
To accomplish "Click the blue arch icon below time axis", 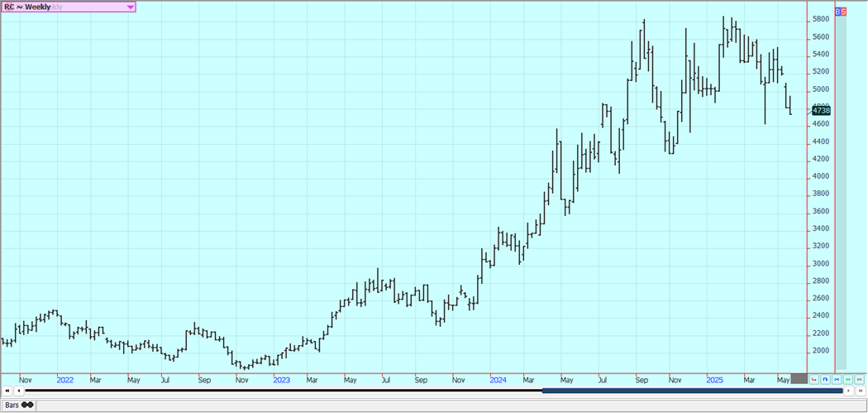I will coord(825,379).
